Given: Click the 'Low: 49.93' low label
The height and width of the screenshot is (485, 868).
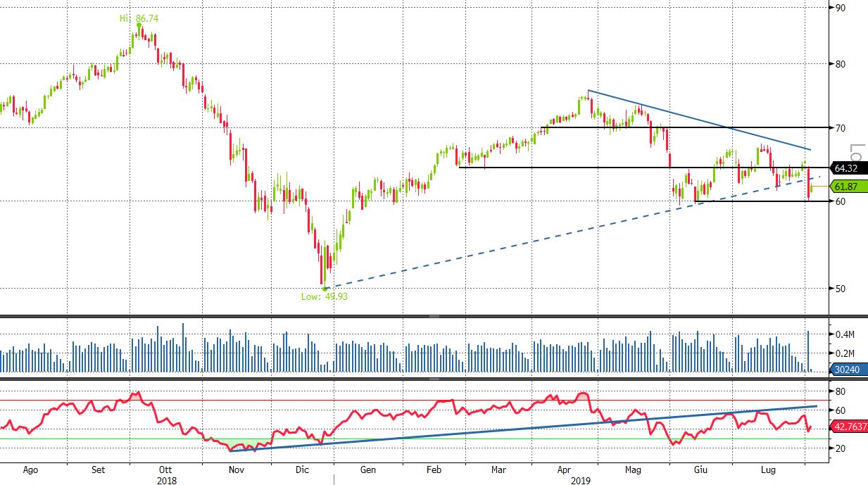Looking at the screenshot, I should point(325,296).
